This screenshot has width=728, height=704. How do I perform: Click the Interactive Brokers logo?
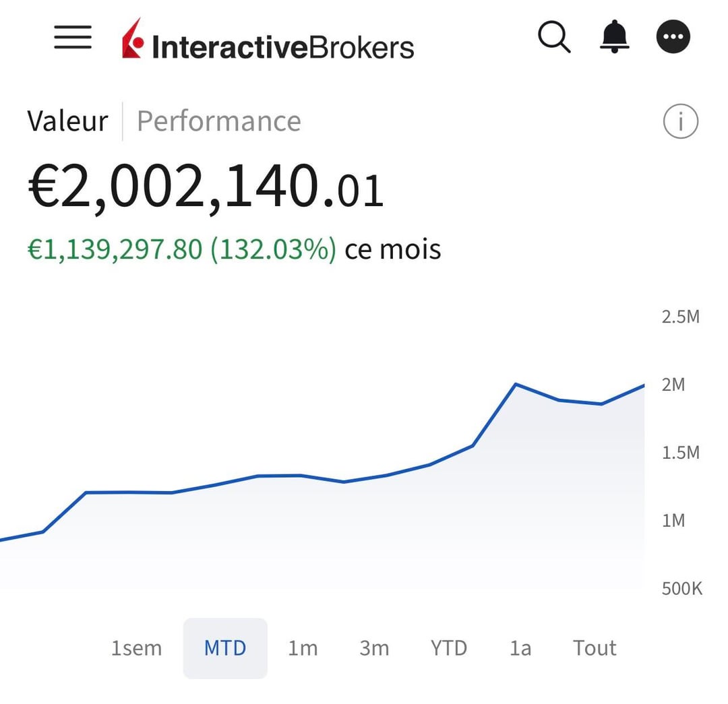click(268, 42)
